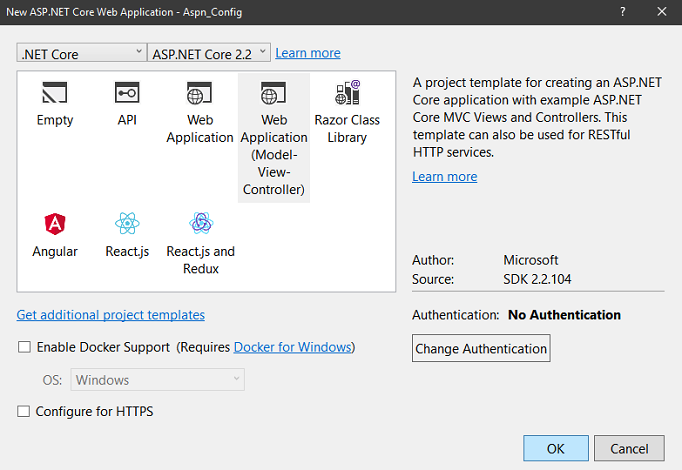682x470 pixels.
Task: Select the Empty project template icon
Action: (x=54, y=93)
